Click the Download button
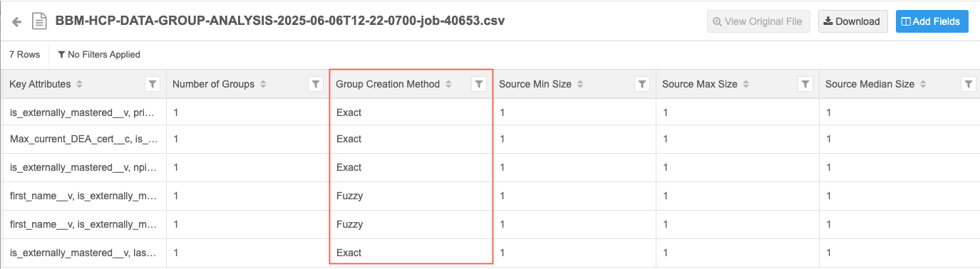980x269 pixels. [852, 21]
